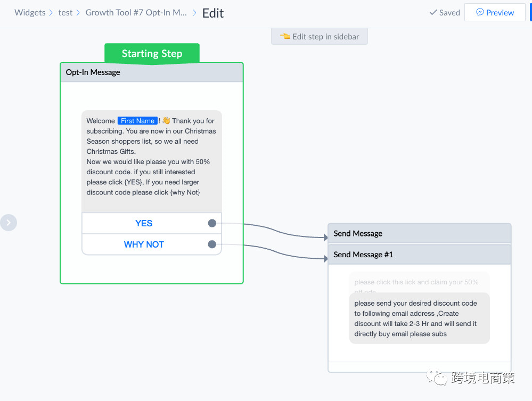Click the YES button connector dot
This screenshot has width=532, height=401.
212,223
